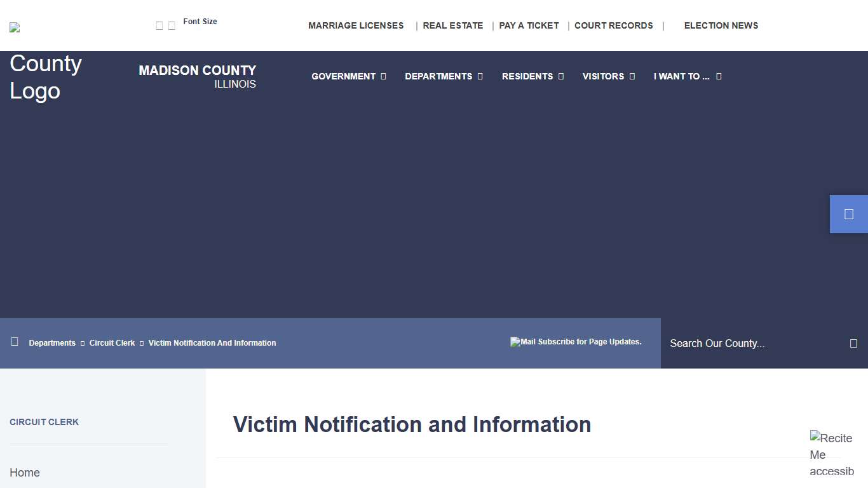Click the Circuit Clerk breadcrumb link
868x488 pixels.
[x=112, y=342]
